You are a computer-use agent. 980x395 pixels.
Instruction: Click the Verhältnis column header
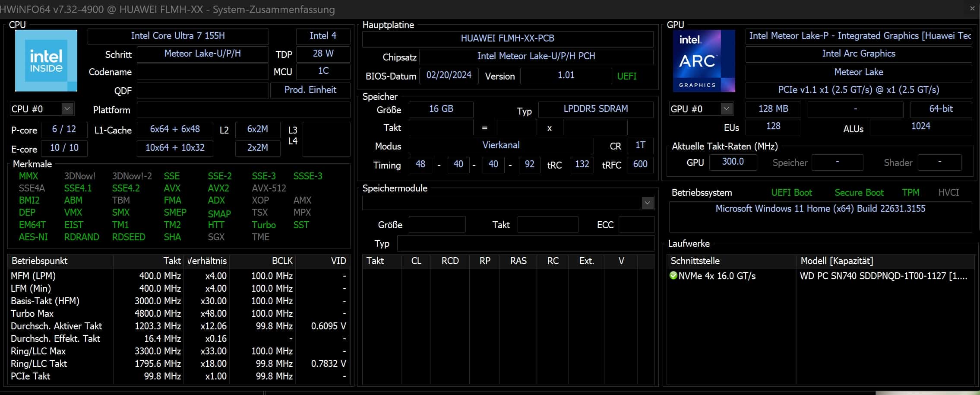pos(206,261)
